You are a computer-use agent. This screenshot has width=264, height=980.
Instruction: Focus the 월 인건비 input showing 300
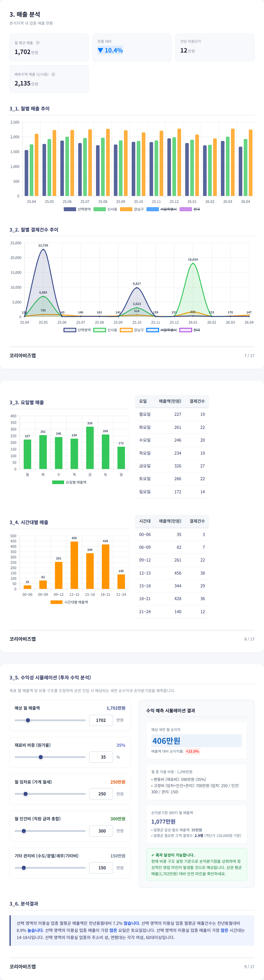click(101, 831)
